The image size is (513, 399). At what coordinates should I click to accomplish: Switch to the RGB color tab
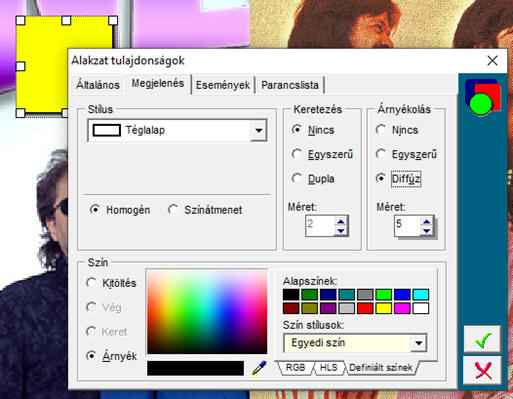(295, 368)
